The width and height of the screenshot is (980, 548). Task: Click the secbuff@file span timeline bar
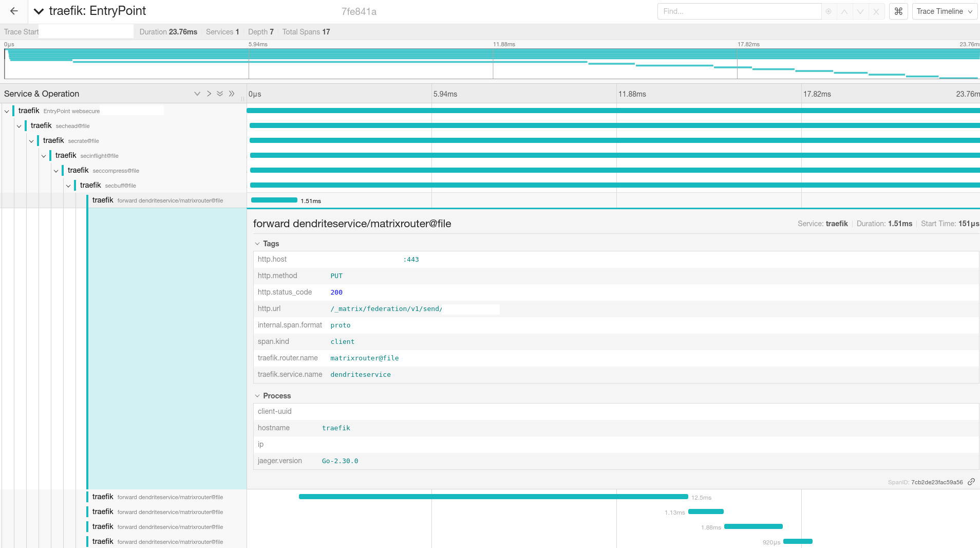[615, 185]
